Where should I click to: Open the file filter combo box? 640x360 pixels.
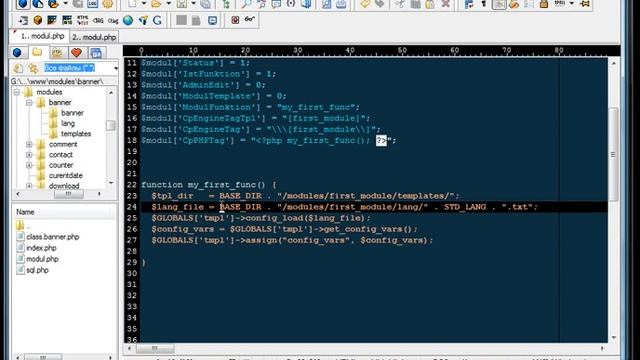[80, 68]
